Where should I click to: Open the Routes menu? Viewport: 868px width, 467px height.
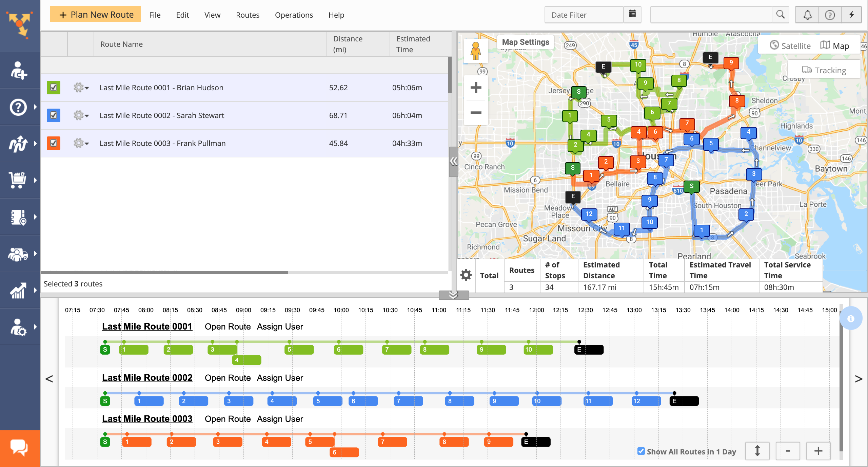coord(248,15)
